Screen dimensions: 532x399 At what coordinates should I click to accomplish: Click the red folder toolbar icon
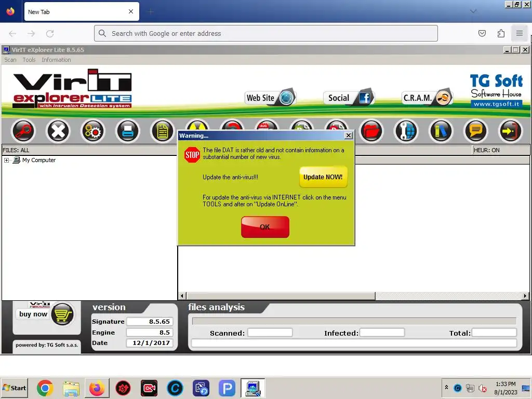(371, 131)
